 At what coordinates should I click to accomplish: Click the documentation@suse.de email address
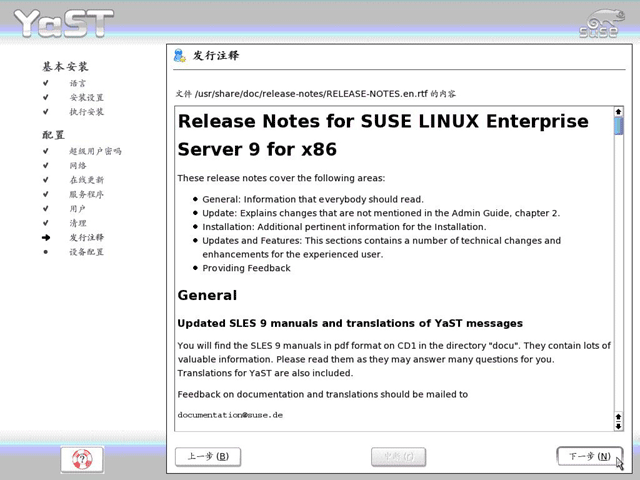coord(230,415)
